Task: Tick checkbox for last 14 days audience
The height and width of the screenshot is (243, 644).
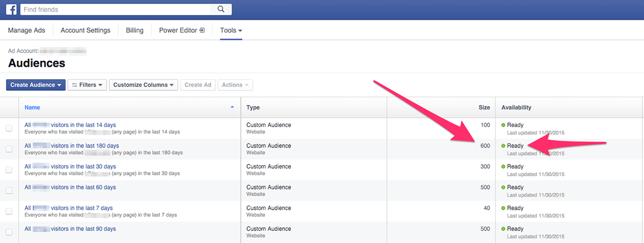Action: (x=9, y=128)
